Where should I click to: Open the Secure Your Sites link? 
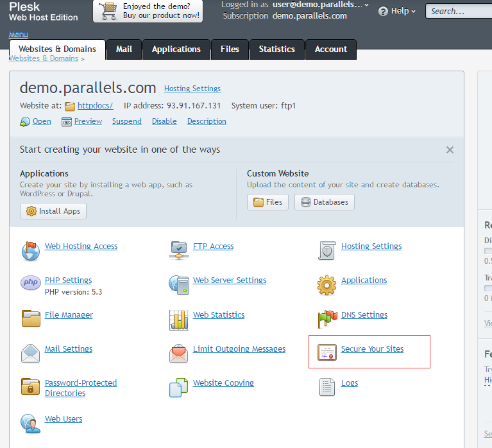click(x=373, y=349)
